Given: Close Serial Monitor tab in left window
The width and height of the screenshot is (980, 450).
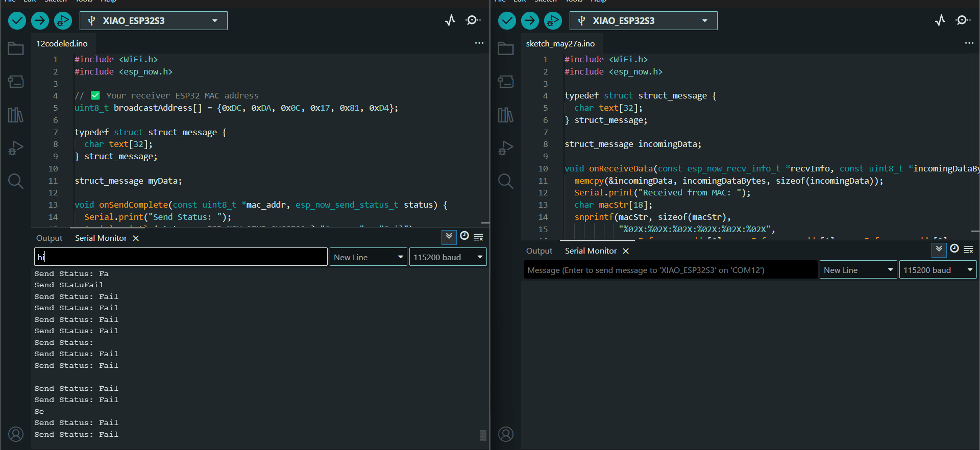Looking at the screenshot, I should [136, 238].
